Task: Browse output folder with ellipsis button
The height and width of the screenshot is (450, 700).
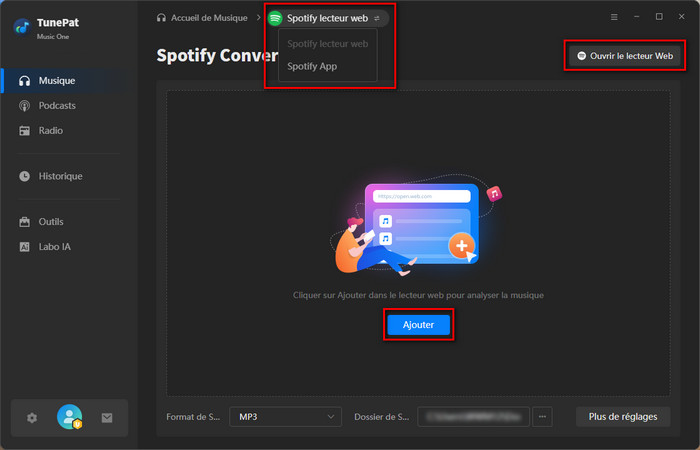Action: [542, 417]
